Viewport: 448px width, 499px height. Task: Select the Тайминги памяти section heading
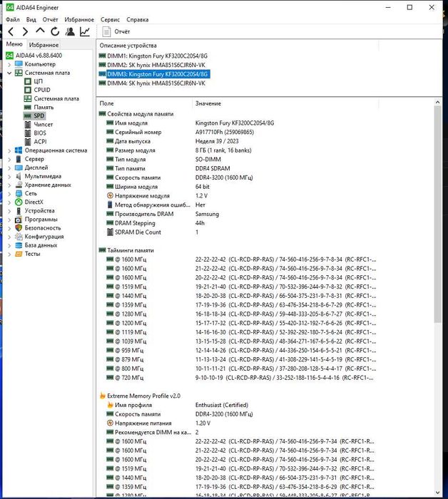pos(131,250)
